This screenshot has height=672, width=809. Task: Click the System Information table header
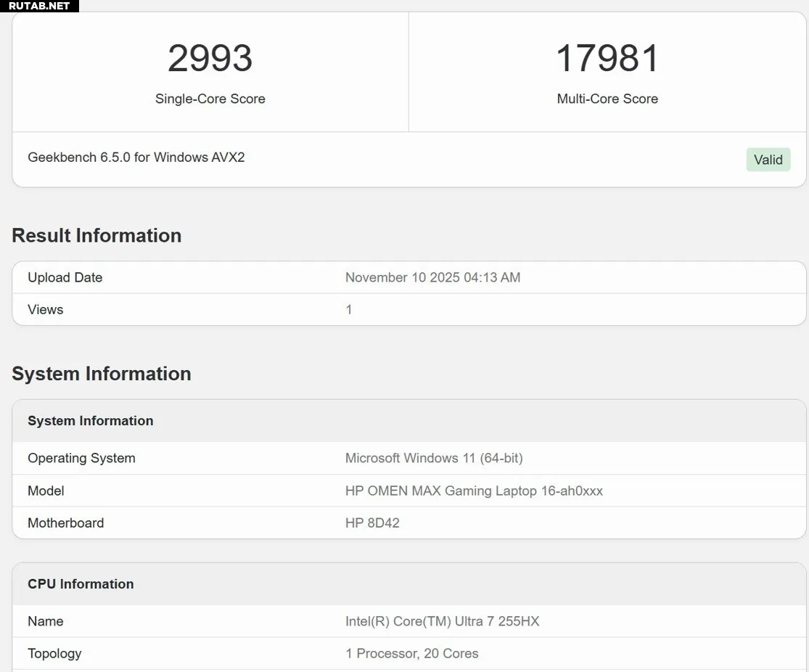coord(91,421)
